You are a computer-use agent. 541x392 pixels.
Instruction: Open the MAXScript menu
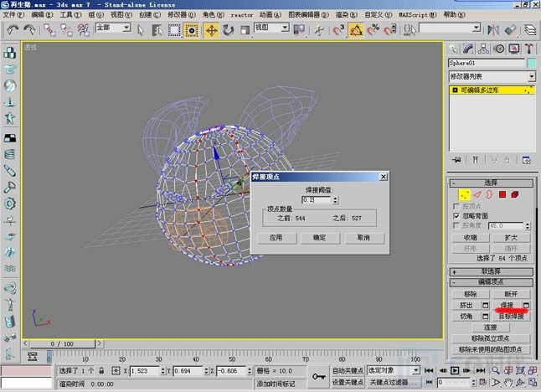(418, 15)
